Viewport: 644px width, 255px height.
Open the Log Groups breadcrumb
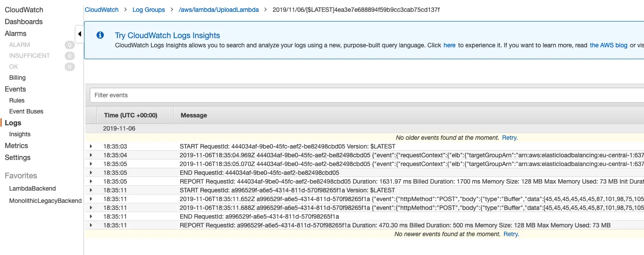(149, 9)
